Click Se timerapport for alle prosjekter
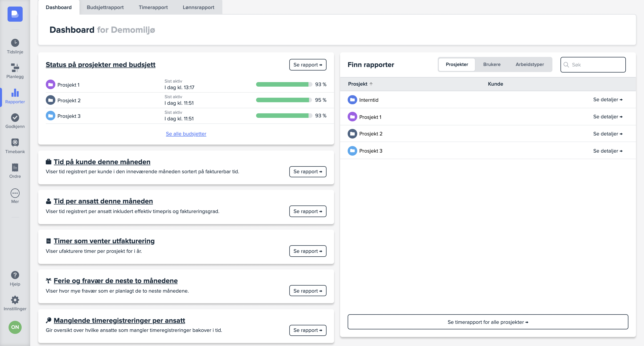 click(488, 322)
